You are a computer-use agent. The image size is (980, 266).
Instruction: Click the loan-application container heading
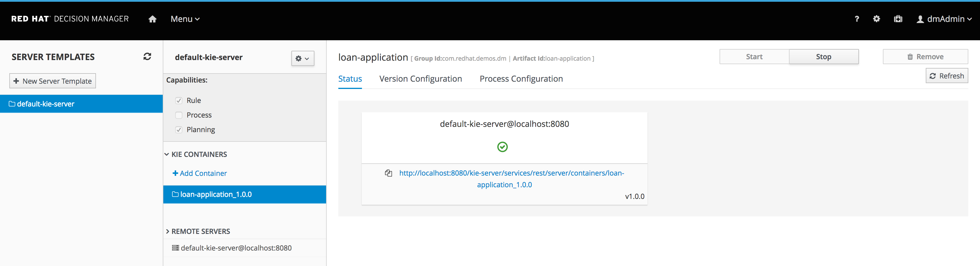(373, 57)
